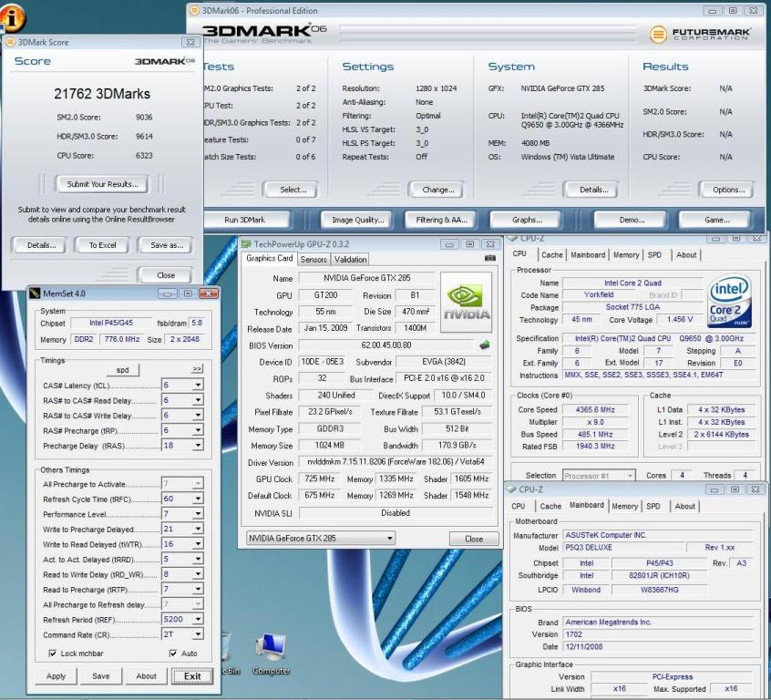Viewport: 771px width, 700px height.
Task: Click the GPU-Z screenshot camera icon
Action: point(490,258)
